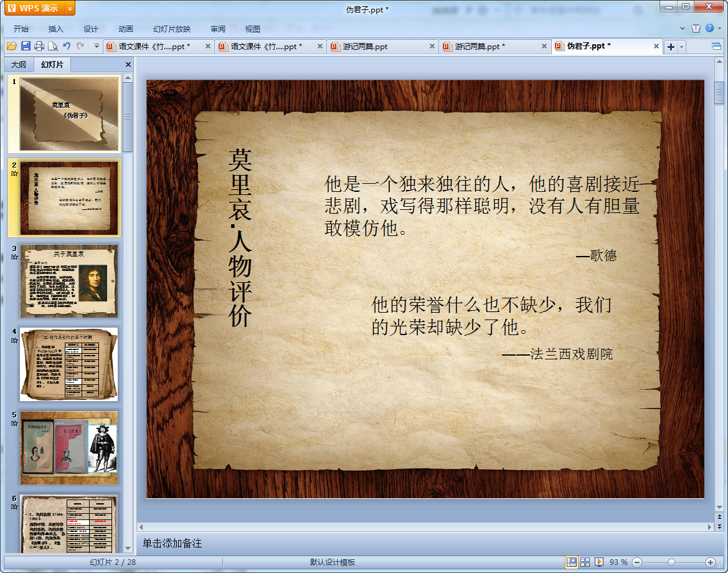Open Print Preview icon

[53, 46]
